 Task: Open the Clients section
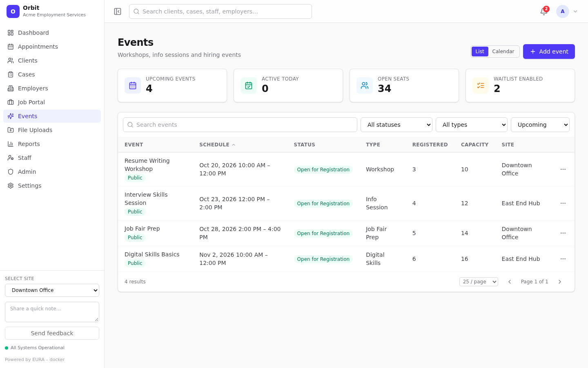pos(52,61)
